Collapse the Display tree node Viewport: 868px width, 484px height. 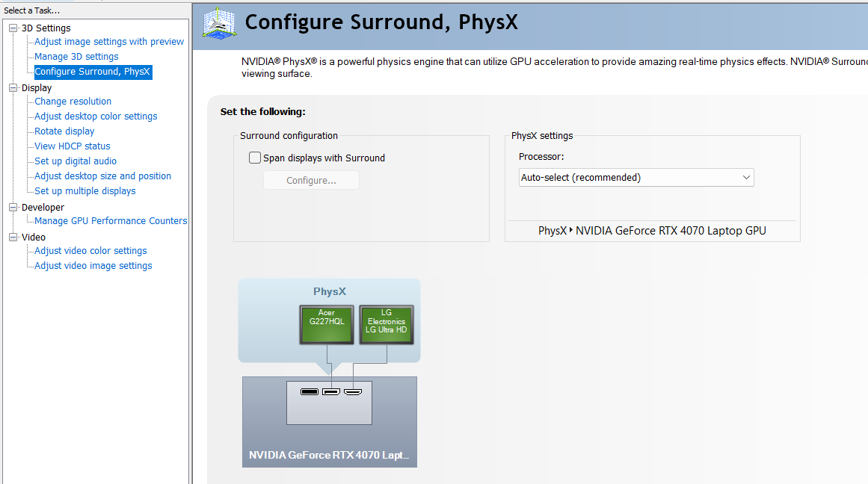click(13, 87)
